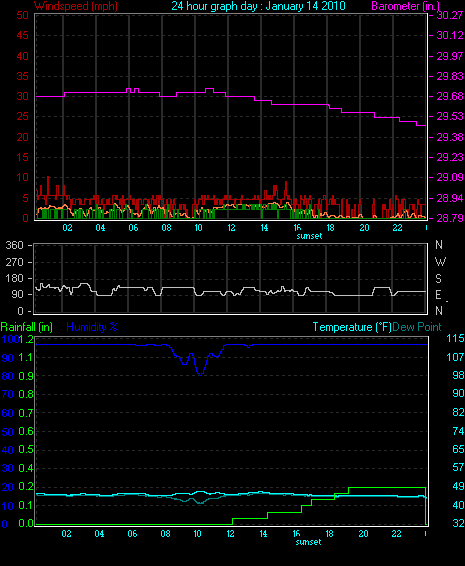Select humidity axis value 80

click(8, 376)
